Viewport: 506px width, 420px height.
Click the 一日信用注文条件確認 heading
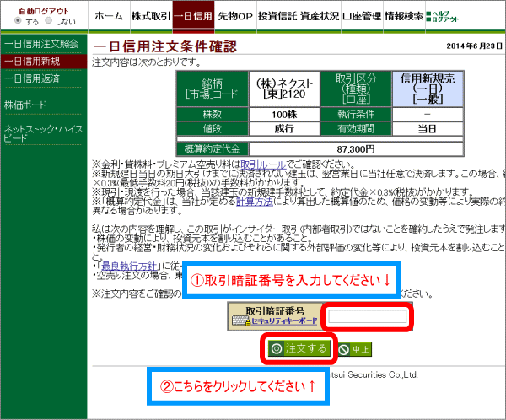[x=165, y=47]
